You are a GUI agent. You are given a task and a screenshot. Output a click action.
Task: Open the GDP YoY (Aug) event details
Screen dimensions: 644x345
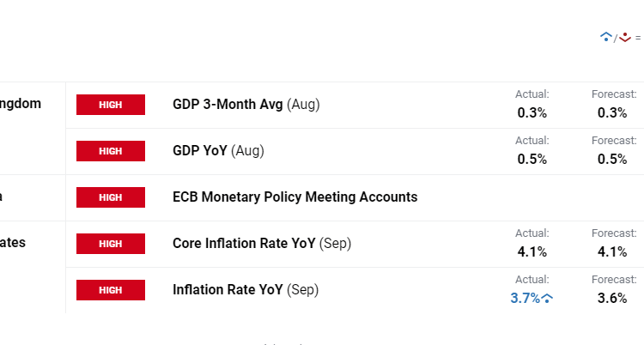[218, 151]
